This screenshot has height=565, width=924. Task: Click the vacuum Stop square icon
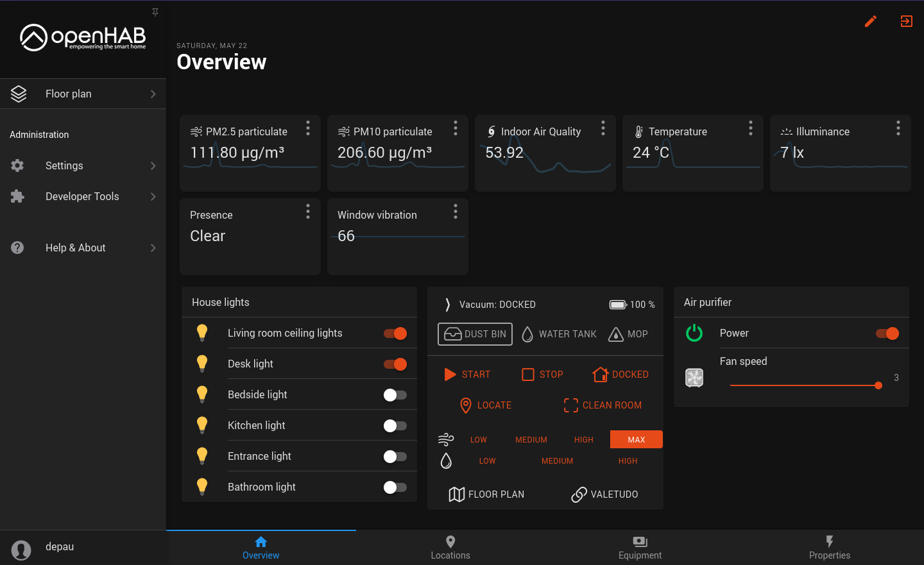528,375
